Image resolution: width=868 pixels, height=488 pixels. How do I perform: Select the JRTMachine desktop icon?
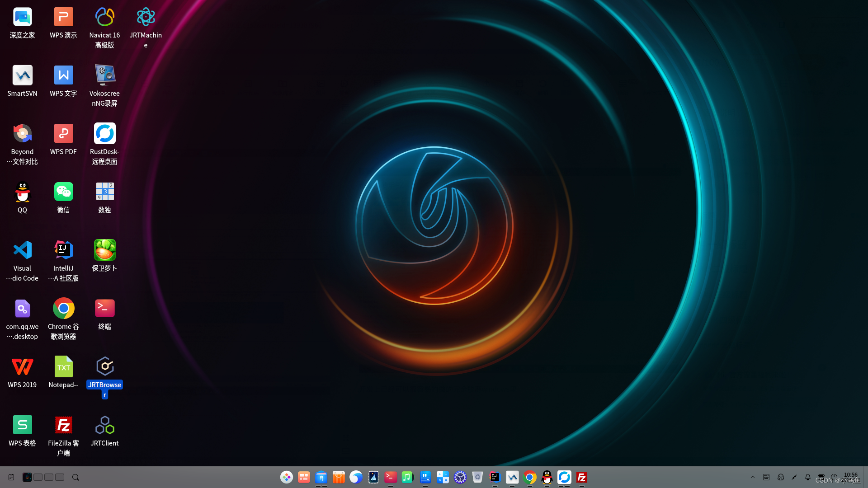coord(146,28)
